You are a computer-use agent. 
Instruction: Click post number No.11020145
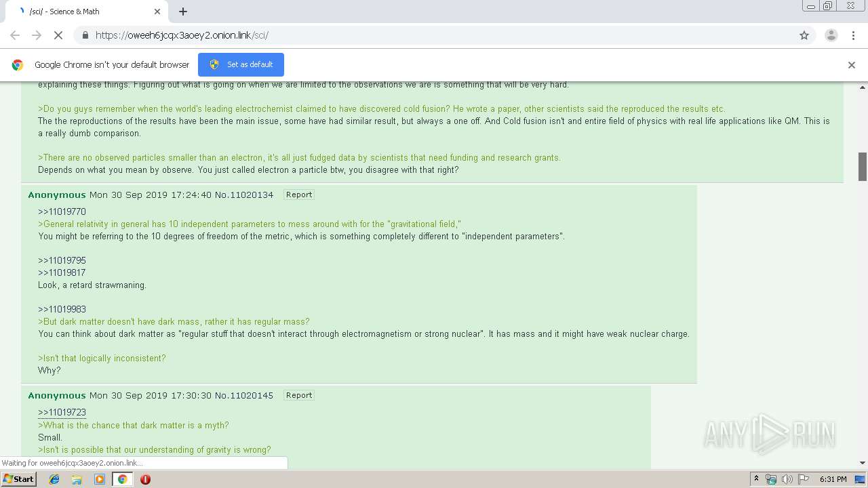(244, 396)
